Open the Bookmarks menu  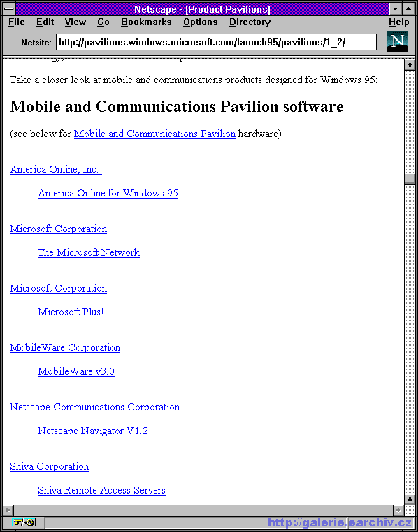(146, 22)
